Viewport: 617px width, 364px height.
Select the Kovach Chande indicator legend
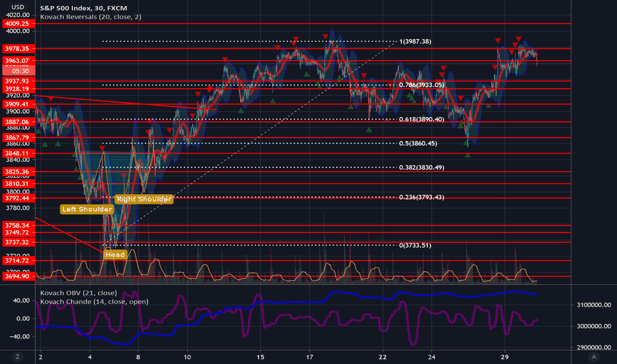(95, 302)
